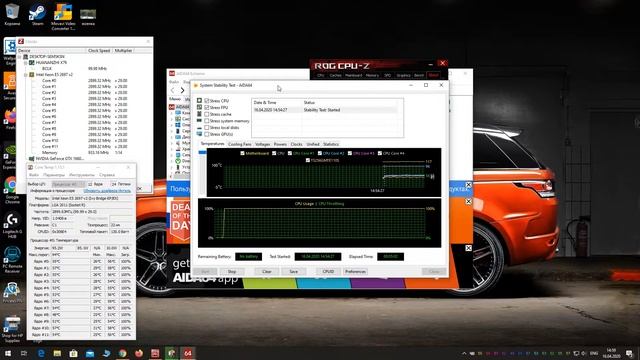The image size is (640, 360).
Task: Open Task View on the taskbar
Action: [x=24, y=353]
